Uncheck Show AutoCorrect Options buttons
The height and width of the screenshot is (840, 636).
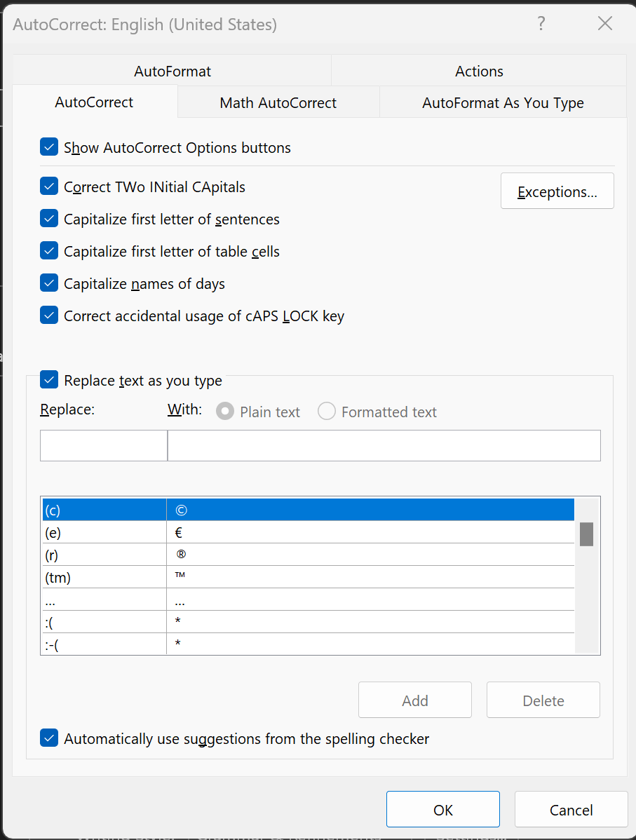click(x=49, y=147)
